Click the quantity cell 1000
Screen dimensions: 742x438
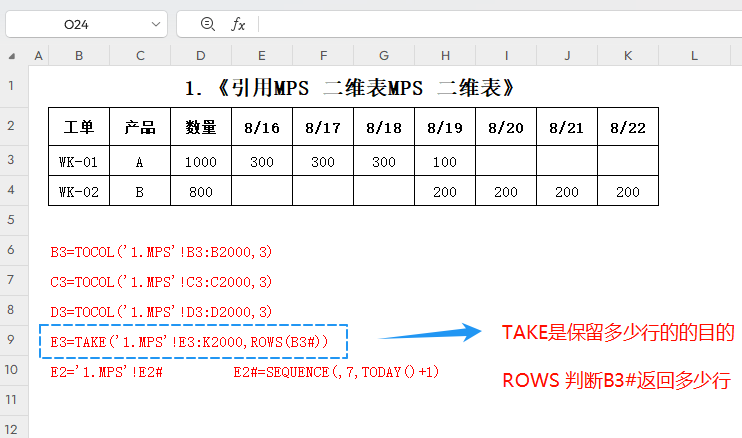201,161
